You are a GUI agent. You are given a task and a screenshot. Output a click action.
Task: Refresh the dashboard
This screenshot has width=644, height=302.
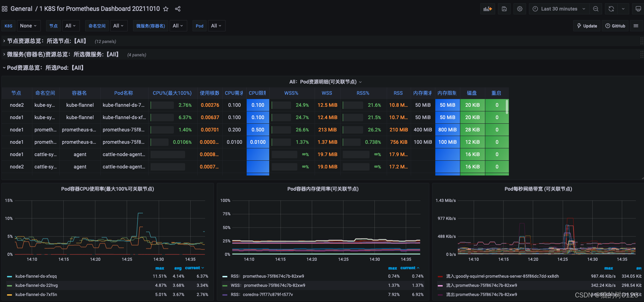pos(611,9)
